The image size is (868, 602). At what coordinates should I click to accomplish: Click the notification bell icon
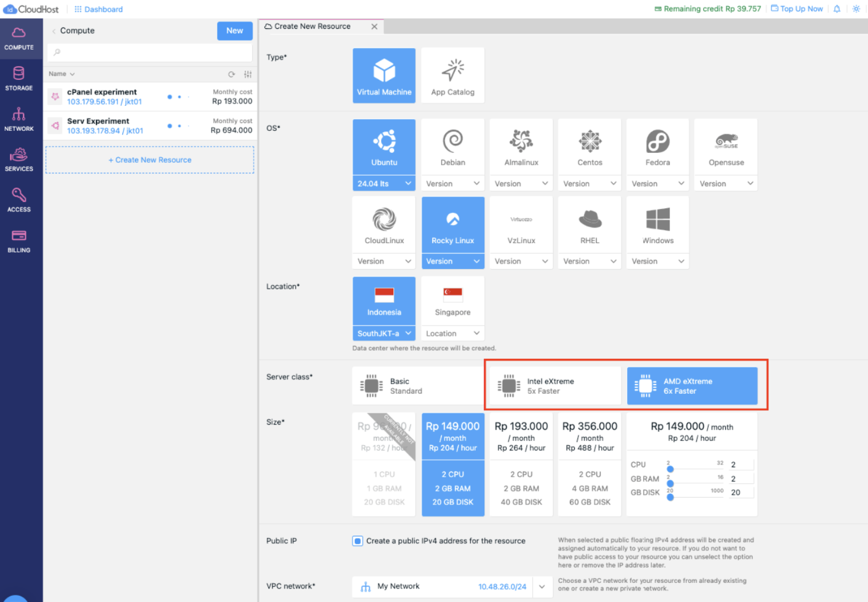(x=837, y=9)
